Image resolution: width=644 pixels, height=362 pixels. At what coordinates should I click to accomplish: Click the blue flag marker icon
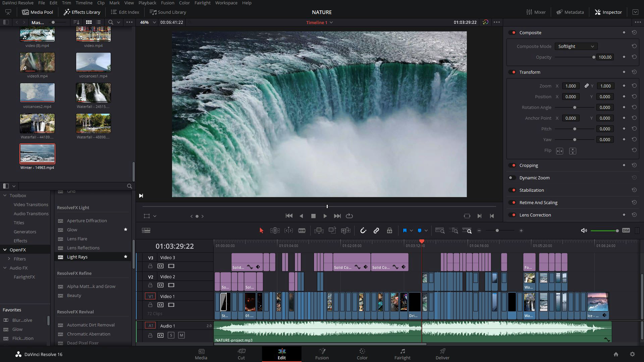click(x=405, y=231)
